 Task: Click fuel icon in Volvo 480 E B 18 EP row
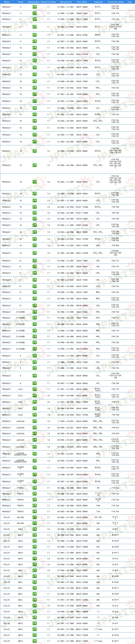(x=35, y=635)
